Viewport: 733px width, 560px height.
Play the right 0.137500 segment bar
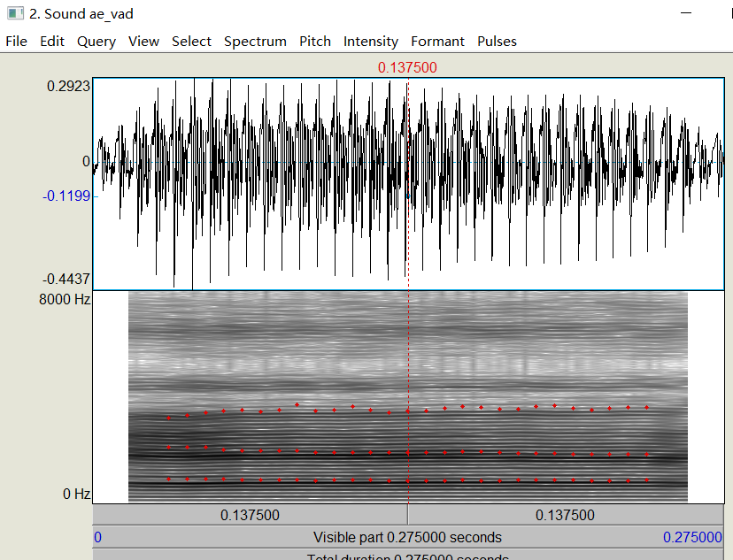click(x=566, y=515)
